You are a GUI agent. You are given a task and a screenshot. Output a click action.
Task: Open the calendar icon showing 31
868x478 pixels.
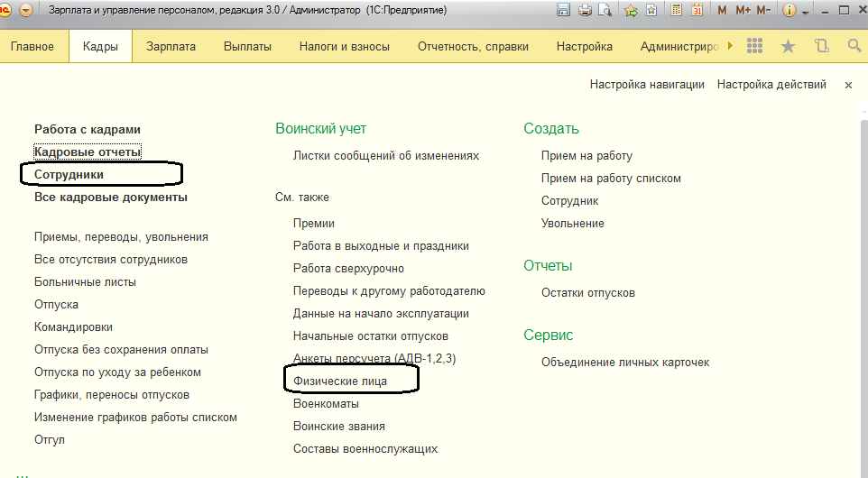click(x=697, y=10)
